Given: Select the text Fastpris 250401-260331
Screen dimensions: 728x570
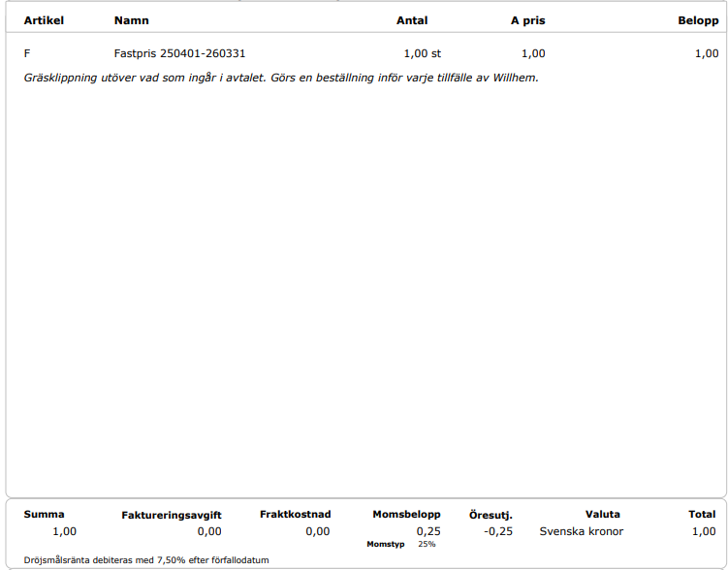Looking at the screenshot, I should (x=179, y=53).
